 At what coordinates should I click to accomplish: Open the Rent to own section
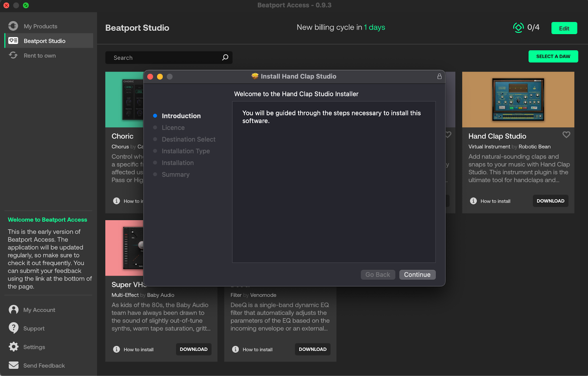pyautogui.click(x=39, y=56)
